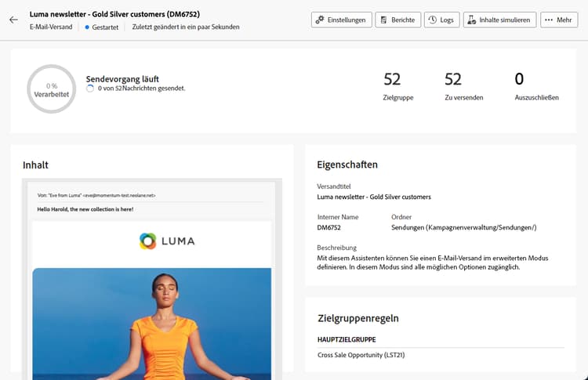
Task: Click the DM6752 internal name value
Action: (328, 227)
